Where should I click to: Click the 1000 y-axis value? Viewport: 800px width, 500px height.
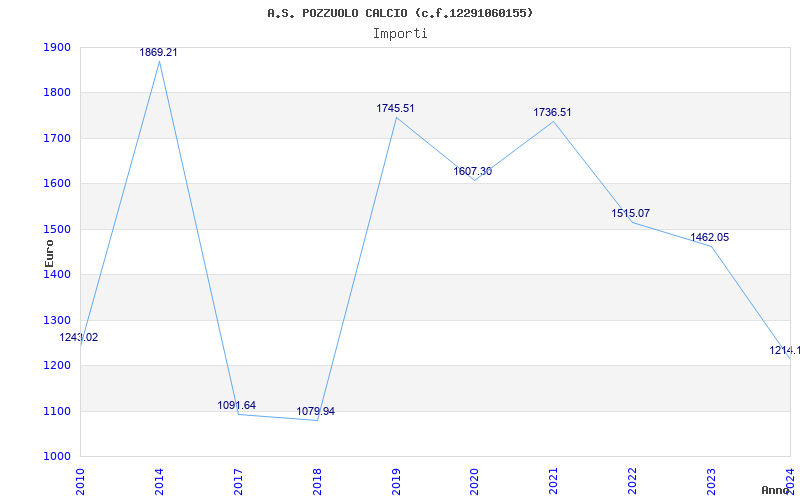pyautogui.click(x=57, y=457)
